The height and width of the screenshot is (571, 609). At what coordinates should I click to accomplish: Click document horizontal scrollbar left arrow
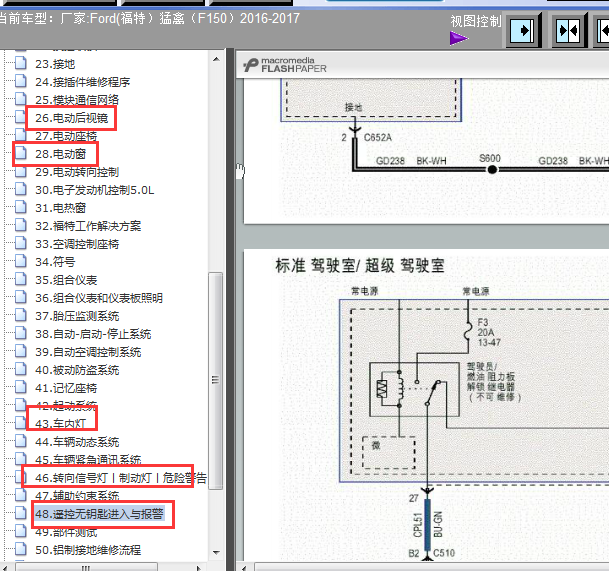click(x=244, y=568)
